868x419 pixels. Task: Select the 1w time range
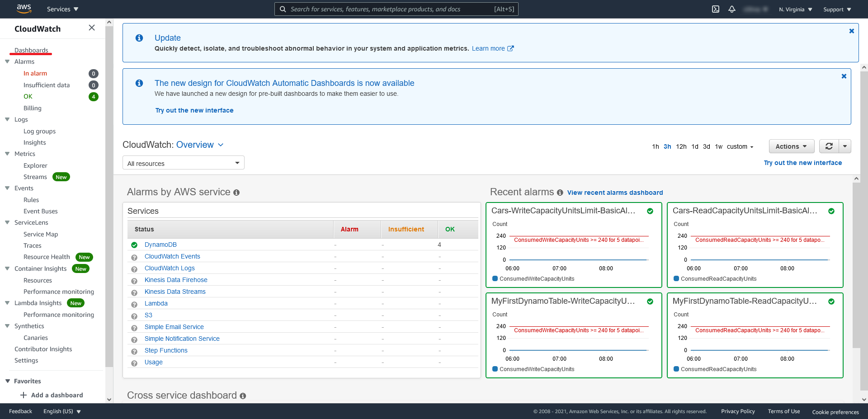pyautogui.click(x=719, y=146)
